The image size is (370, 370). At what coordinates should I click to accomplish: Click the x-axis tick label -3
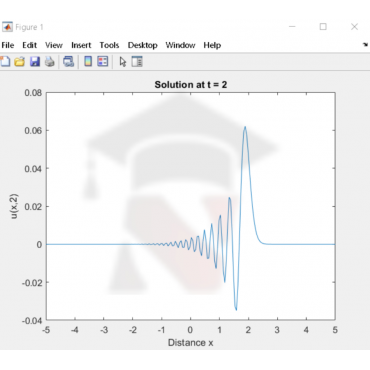[x=104, y=330]
